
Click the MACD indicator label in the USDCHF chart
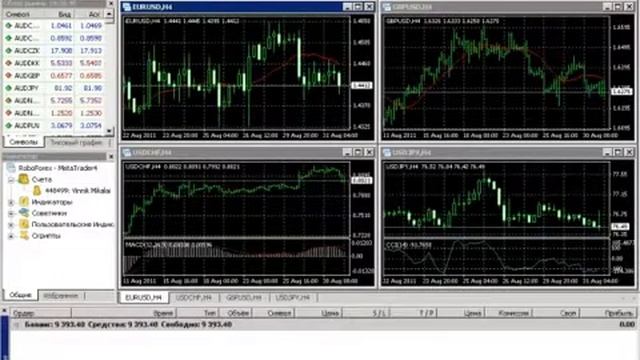pyautogui.click(x=168, y=245)
